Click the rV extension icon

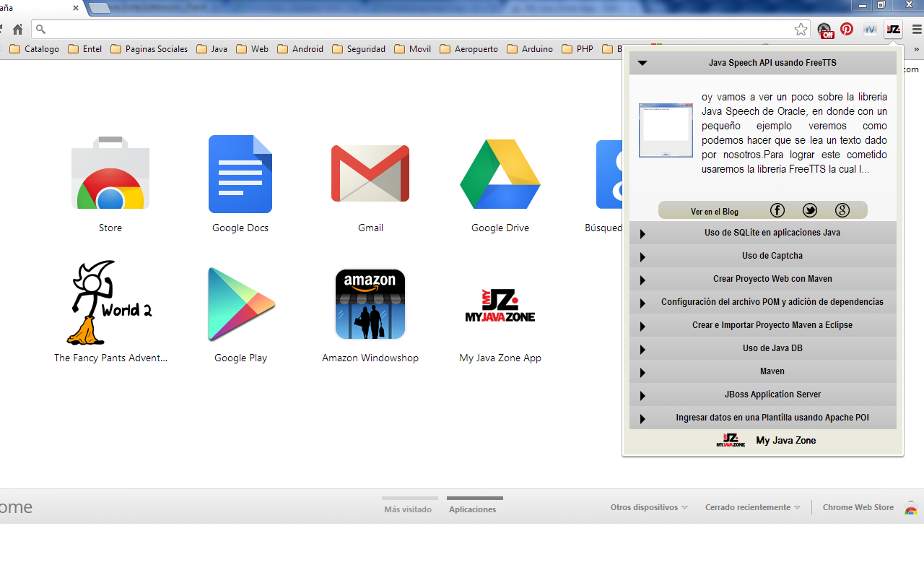click(871, 30)
